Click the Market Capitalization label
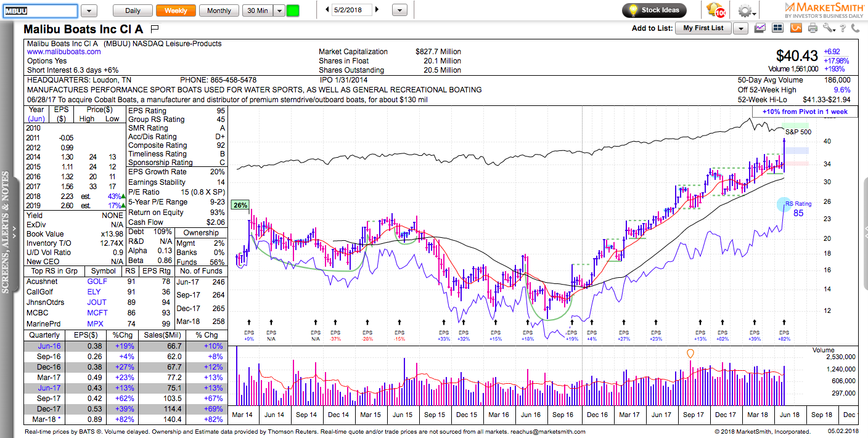The height and width of the screenshot is (438, 868). 353,52
